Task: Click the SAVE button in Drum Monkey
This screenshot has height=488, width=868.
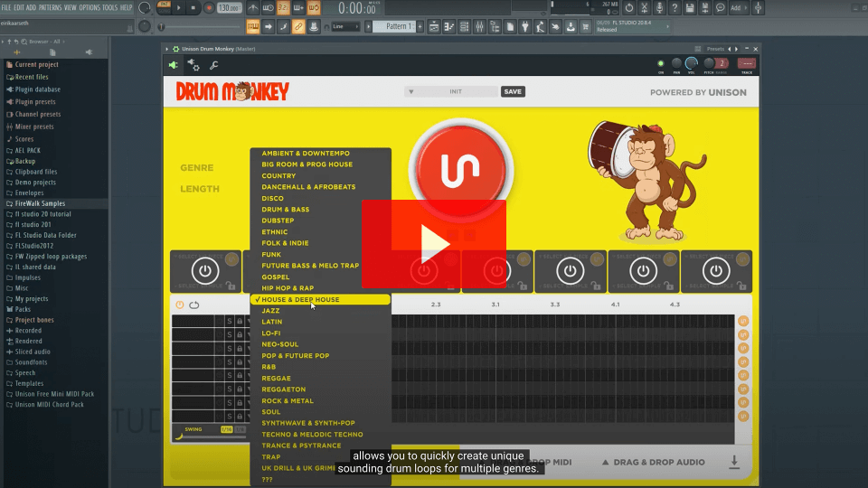Action: 513,92
